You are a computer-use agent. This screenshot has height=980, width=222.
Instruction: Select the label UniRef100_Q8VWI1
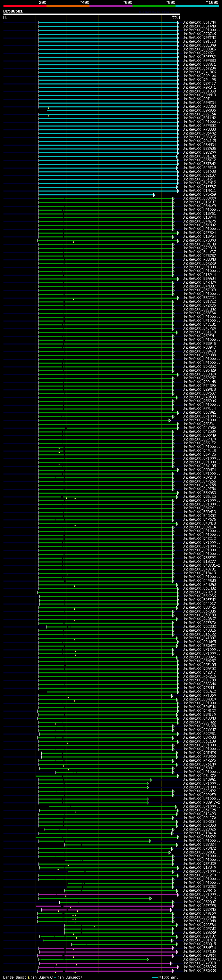199,64
